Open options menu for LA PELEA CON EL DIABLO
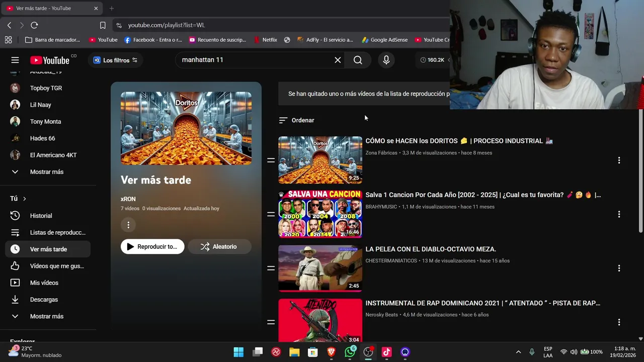 coord(619,268)
